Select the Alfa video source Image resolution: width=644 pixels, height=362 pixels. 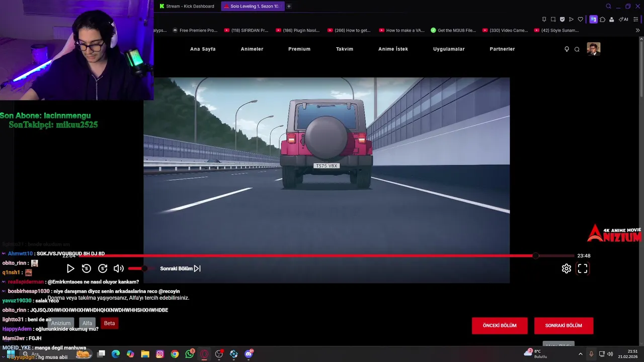pyautogui.click(x=87, y=323)
